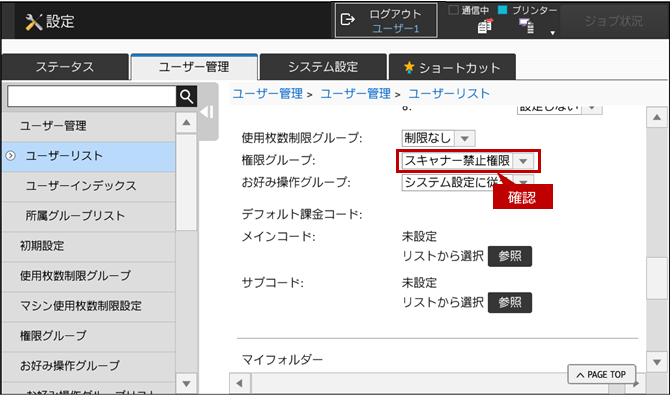Screen dimensions: 670x396
Task: Click the side menu vertical scrollbar thumb
Action: (x=186, y=182)
